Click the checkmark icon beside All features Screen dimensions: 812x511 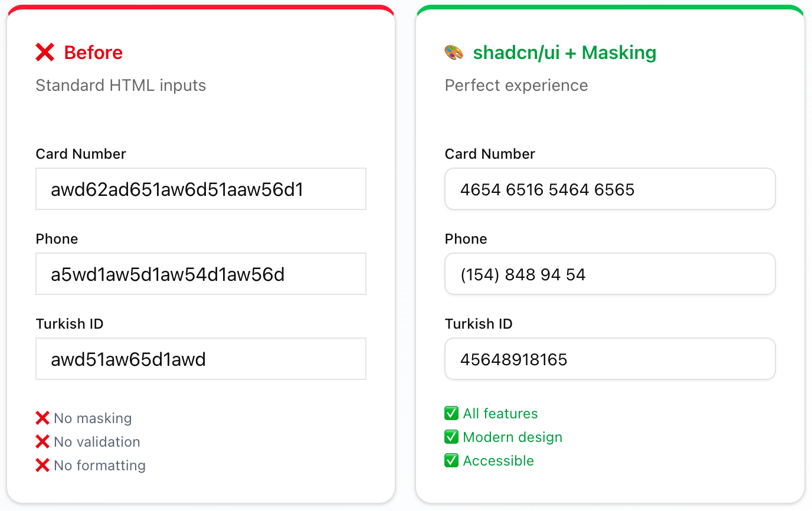click(451, 413)
